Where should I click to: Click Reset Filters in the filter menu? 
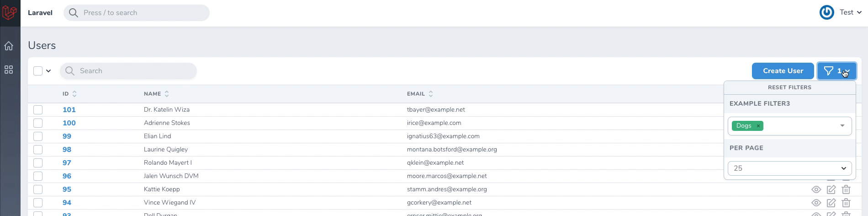(x=789, y=87)
